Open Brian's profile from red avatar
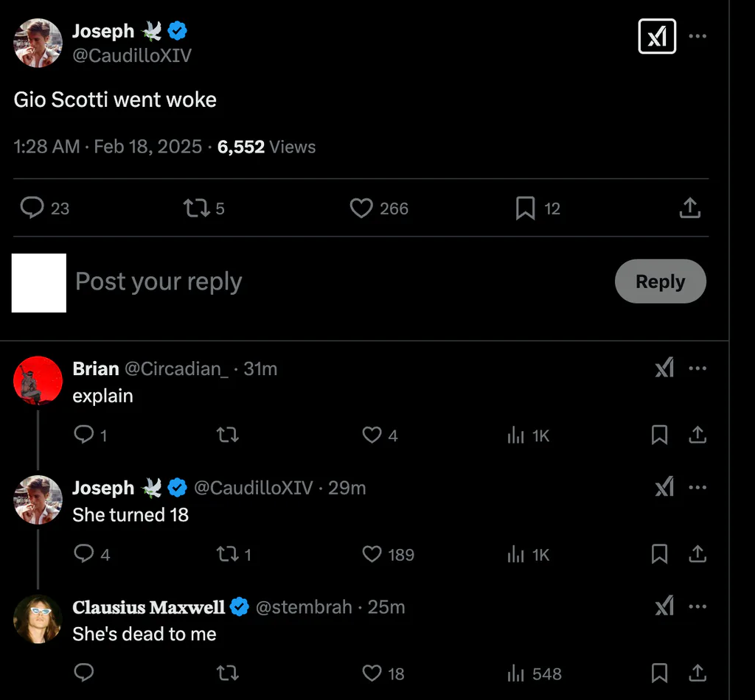 [x=38, y=380]
